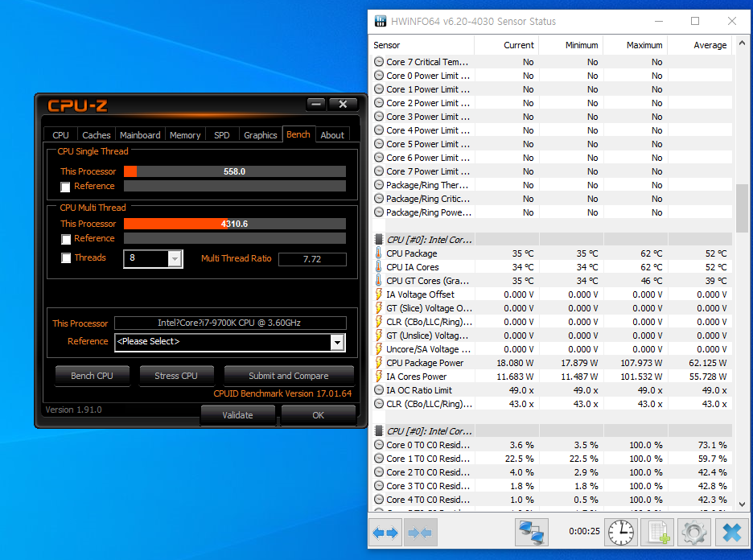This screenshot has height=560, width=753.
Task: Click the CPU GT Cores thermometer icon
Action: click(x=378, y=281)
